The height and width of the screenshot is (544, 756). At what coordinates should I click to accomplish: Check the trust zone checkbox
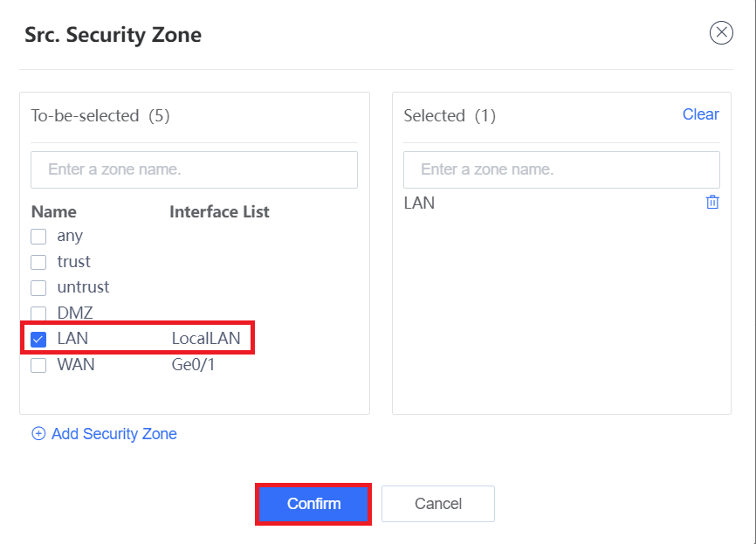point(38,262)
